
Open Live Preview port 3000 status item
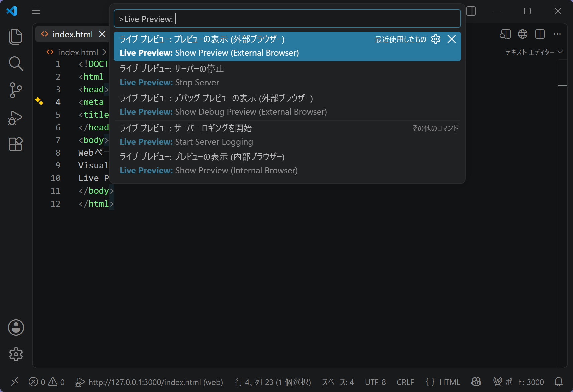click(x=519, y=382)
